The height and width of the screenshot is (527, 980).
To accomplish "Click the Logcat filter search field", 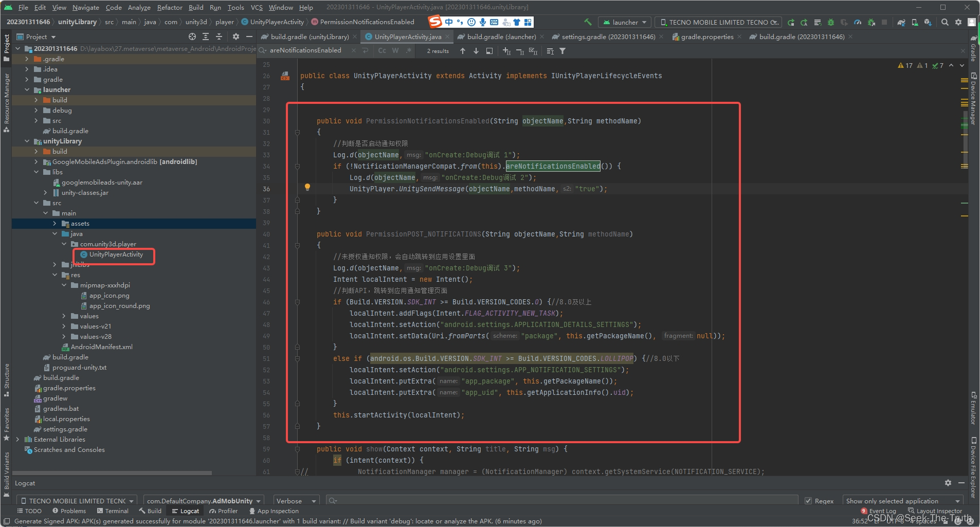I will 562,501.
